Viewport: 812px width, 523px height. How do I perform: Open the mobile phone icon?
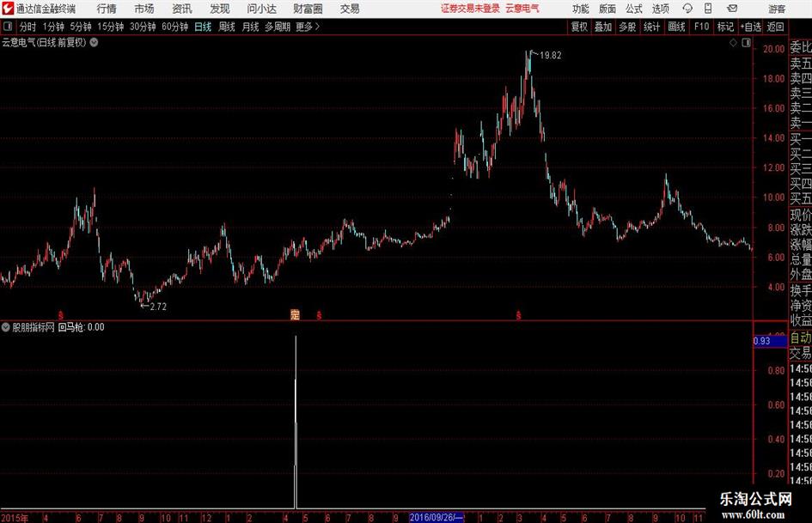coord(708,9)
